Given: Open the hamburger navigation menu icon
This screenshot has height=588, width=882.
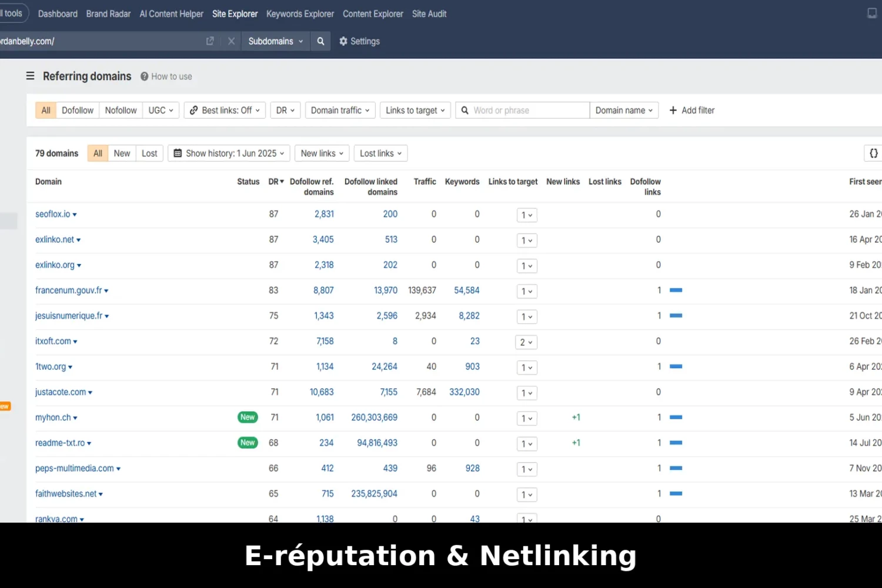Looking at the screenshot, I should pos(30,76).
